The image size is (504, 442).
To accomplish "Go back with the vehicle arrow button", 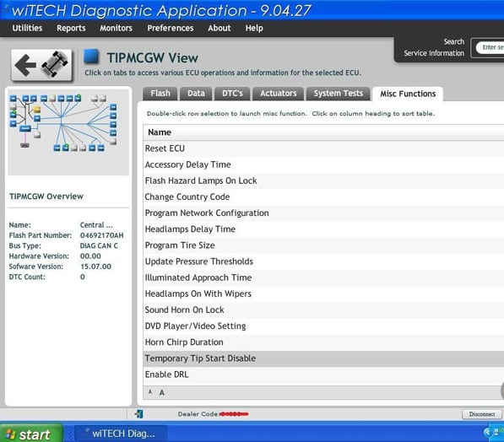I will pos(41,65).
